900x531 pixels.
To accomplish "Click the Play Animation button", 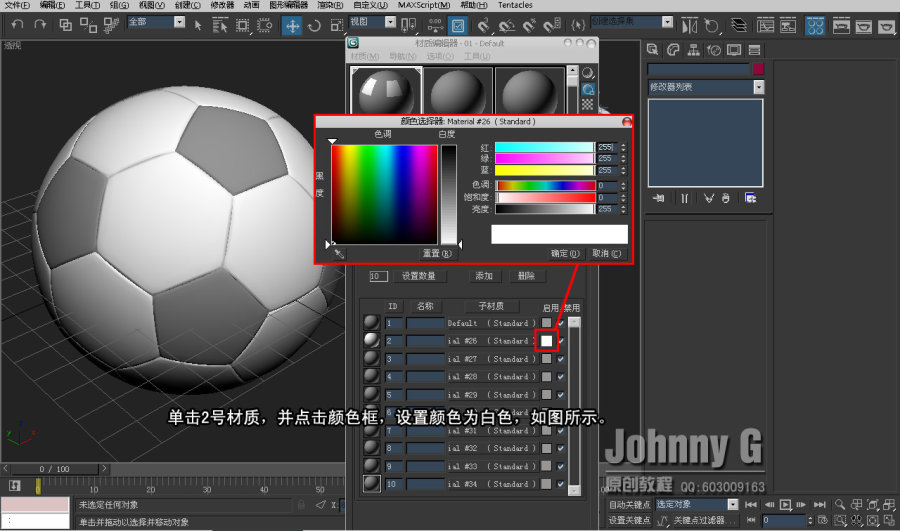I will coord(785,505).
